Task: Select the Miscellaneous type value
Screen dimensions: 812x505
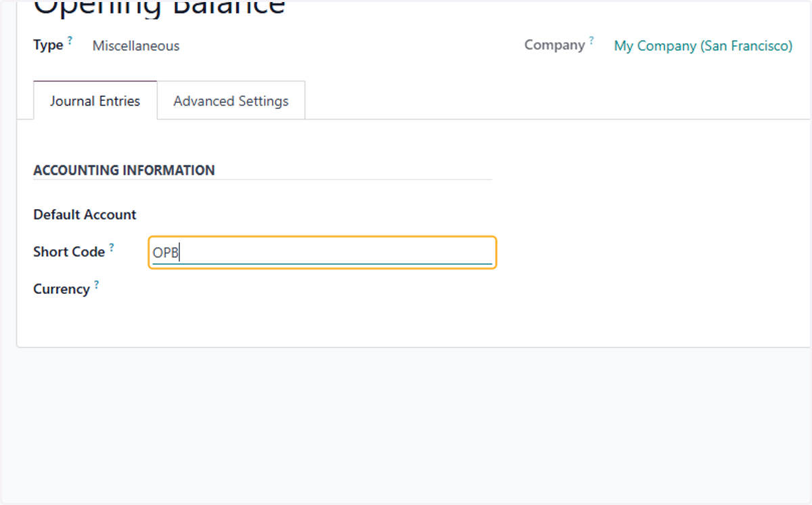Action: click(136, 46)
